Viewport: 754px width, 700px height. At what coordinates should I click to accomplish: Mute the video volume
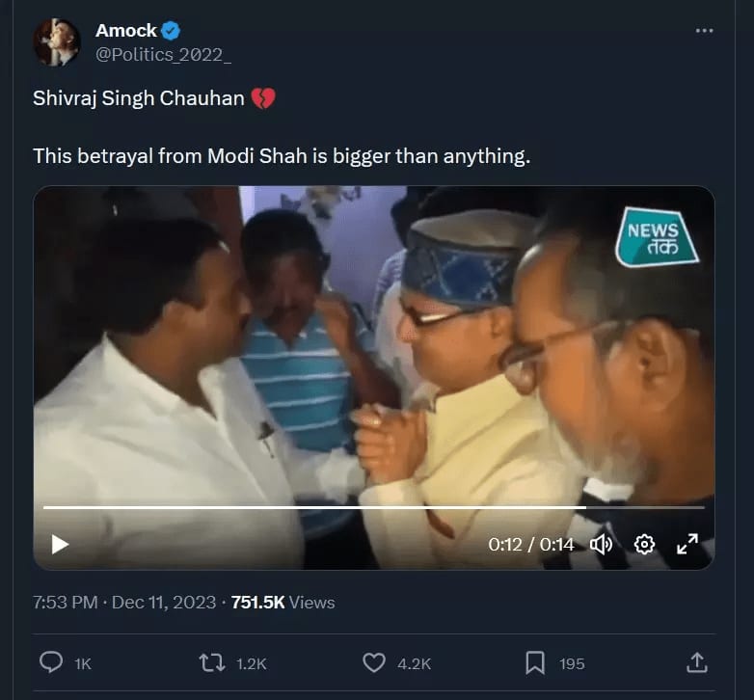601,544
